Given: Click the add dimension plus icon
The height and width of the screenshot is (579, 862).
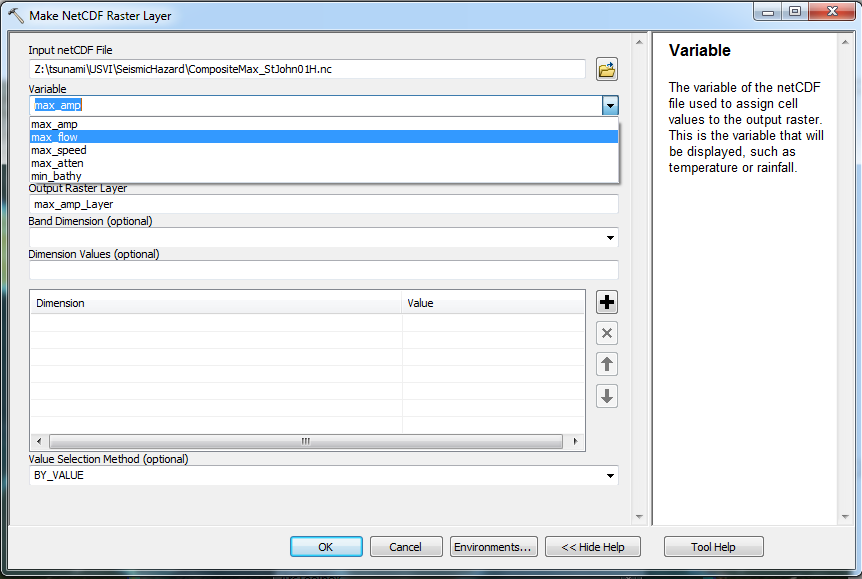Looking at the screenshot, I should [606, 302].
